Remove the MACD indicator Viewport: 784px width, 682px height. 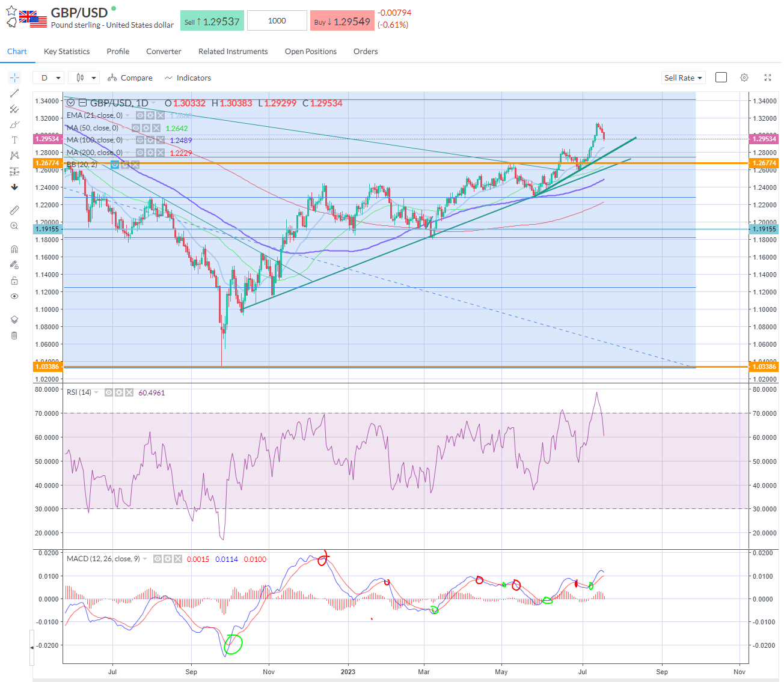(x=178, y=559)
